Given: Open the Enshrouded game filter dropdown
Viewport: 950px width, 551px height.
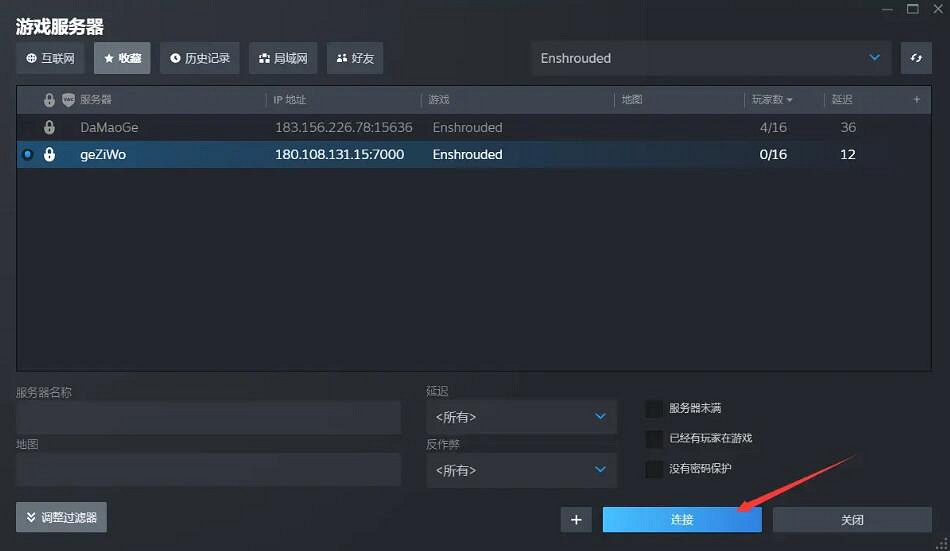Looking at the screenshot, I should 711,58.
